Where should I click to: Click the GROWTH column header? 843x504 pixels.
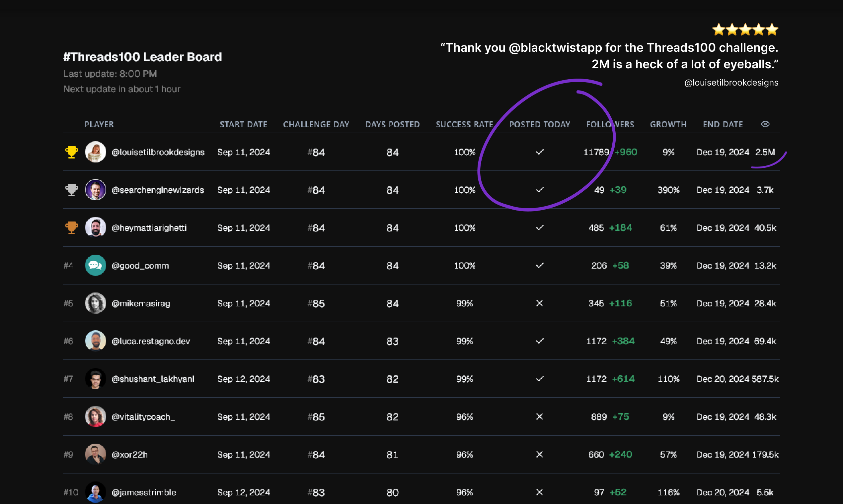(x=668, y=124)
